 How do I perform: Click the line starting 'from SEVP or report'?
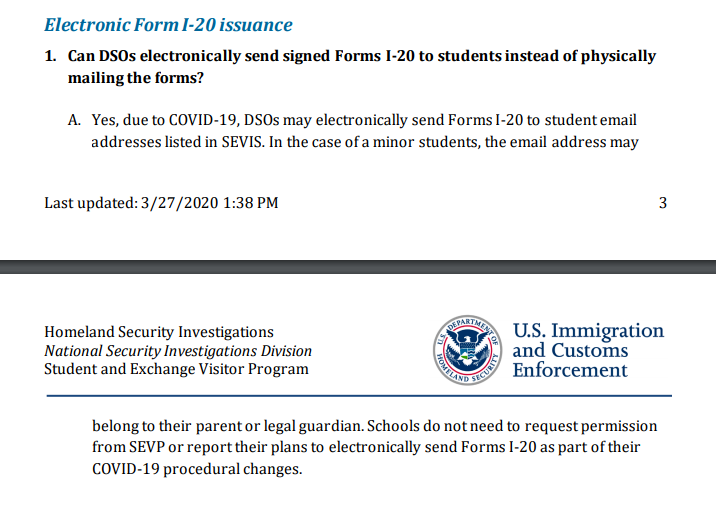click(366, 447)
